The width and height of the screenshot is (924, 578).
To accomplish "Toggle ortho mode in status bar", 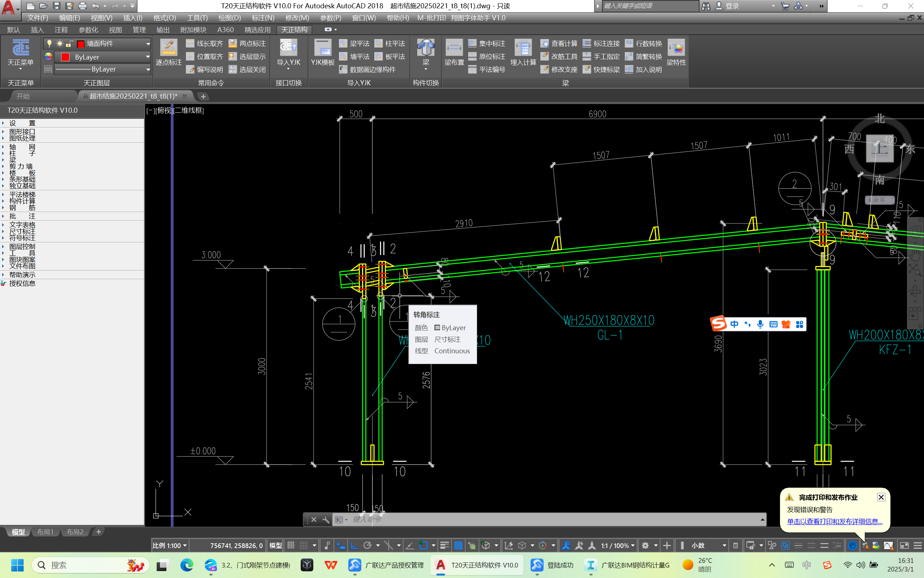I will coord(354,545).
